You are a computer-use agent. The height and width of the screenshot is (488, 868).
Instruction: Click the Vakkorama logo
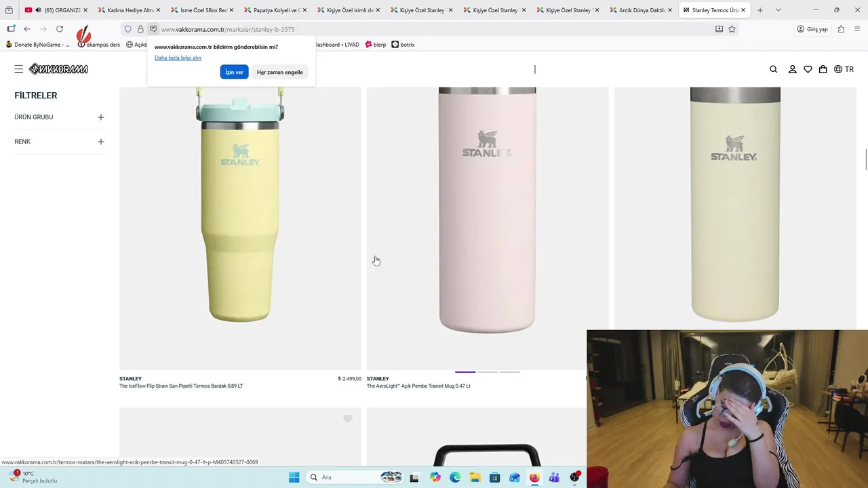click(x=58, y=69)
